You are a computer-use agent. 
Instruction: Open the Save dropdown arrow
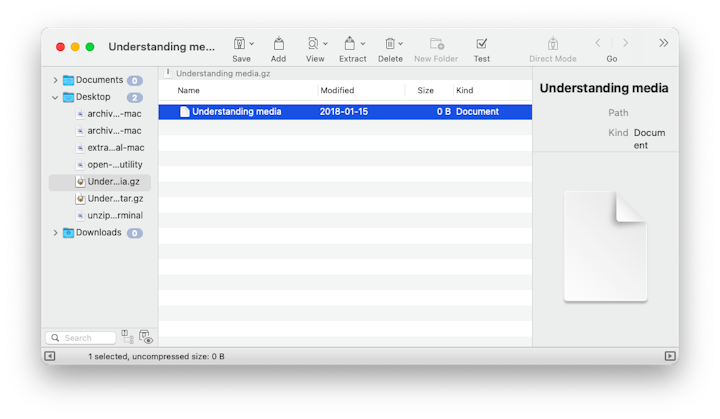pyautogui.click(x=252, y=44)
